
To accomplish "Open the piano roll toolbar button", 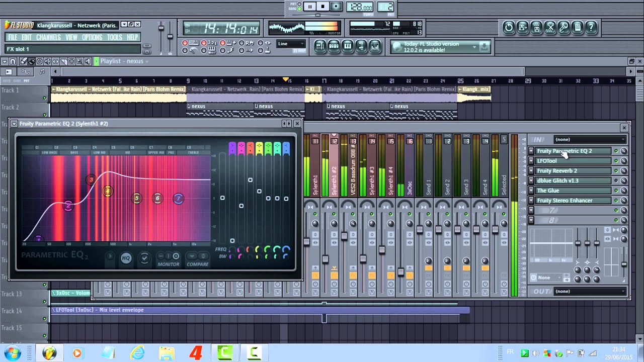I will coord(347,47).
